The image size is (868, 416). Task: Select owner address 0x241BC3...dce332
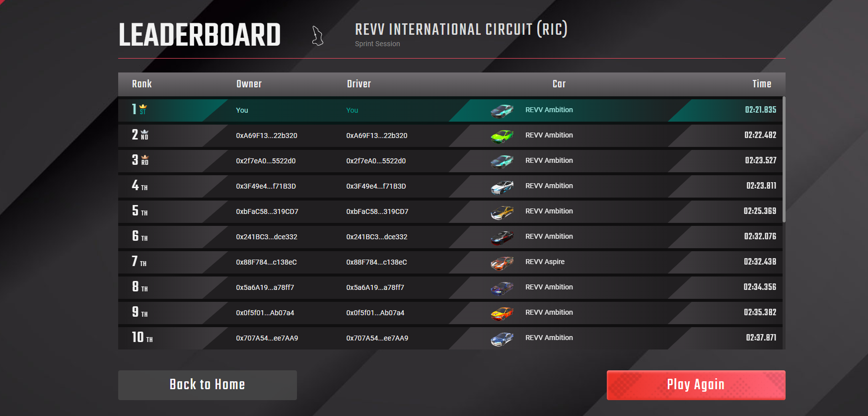pos(267,237)
